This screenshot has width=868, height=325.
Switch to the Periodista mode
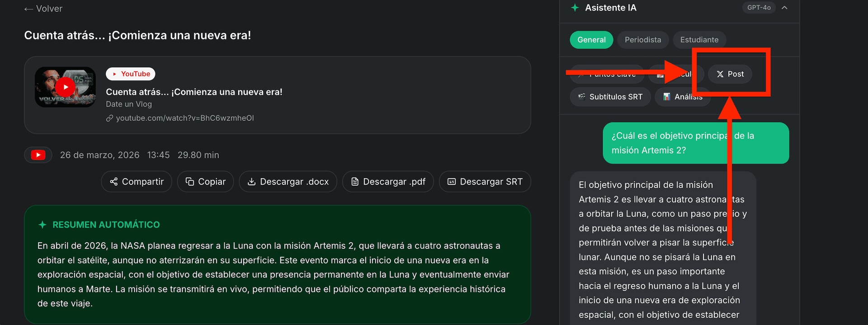coord(643,40)
